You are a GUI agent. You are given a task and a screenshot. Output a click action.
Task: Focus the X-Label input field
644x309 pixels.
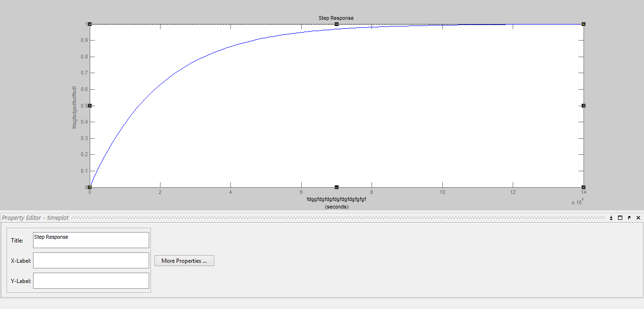coord(91,260)
